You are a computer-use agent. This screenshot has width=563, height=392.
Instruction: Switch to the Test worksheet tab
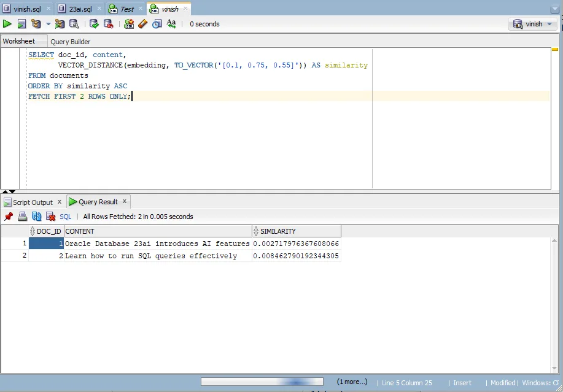[x=127, y=9]
